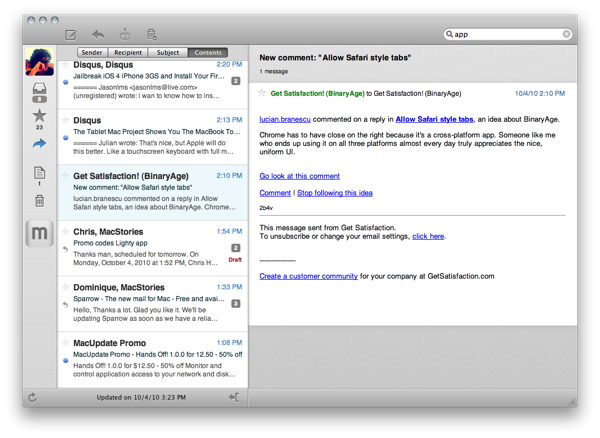
Task: Filter search by Contents
Action: pyautogui.click(x=208, y=52)
